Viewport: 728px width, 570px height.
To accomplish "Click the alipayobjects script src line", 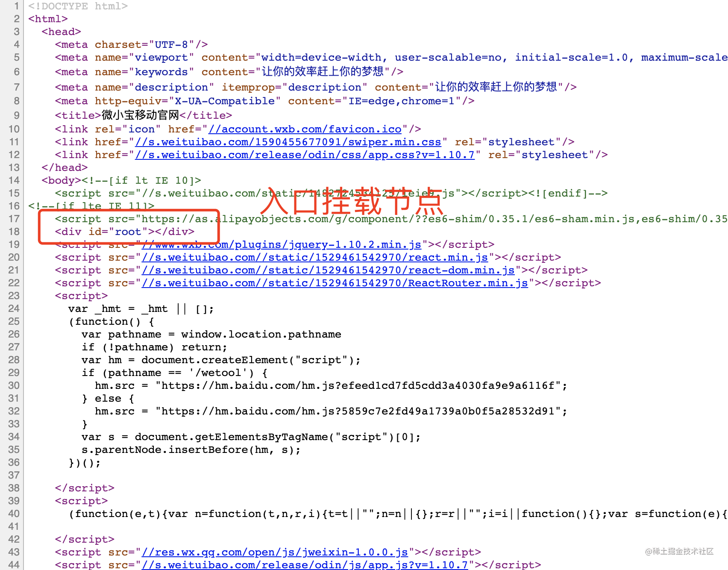I will tap(391, 219).
